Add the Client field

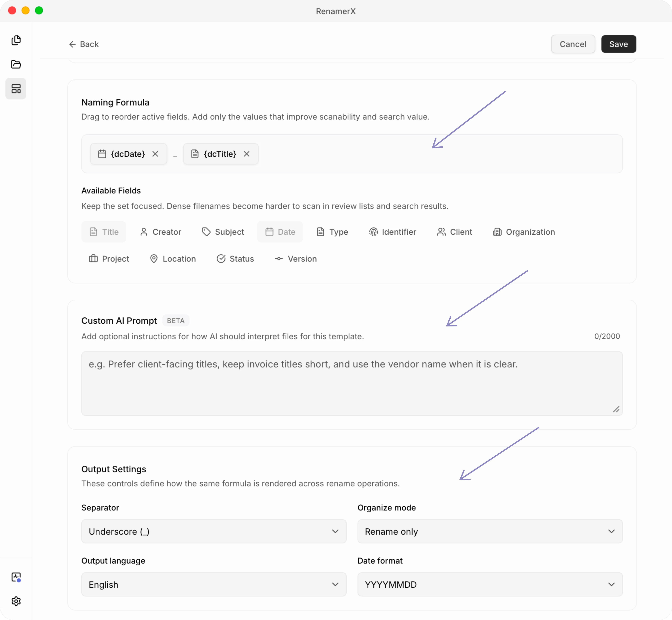point(454,232)
